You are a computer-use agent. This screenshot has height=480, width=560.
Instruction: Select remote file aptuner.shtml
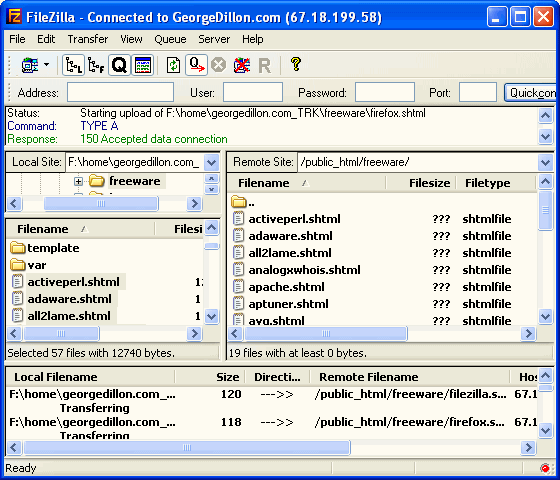(x=289, y=304)
